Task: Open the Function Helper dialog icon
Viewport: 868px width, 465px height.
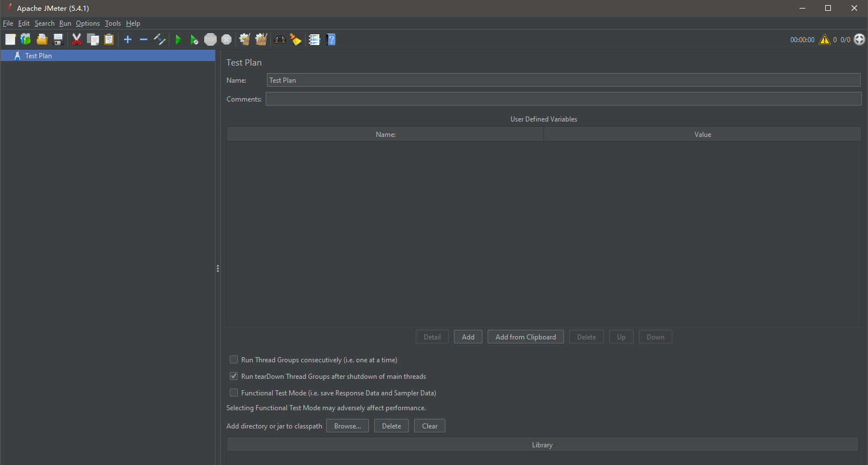Action: tap(314, 39)
